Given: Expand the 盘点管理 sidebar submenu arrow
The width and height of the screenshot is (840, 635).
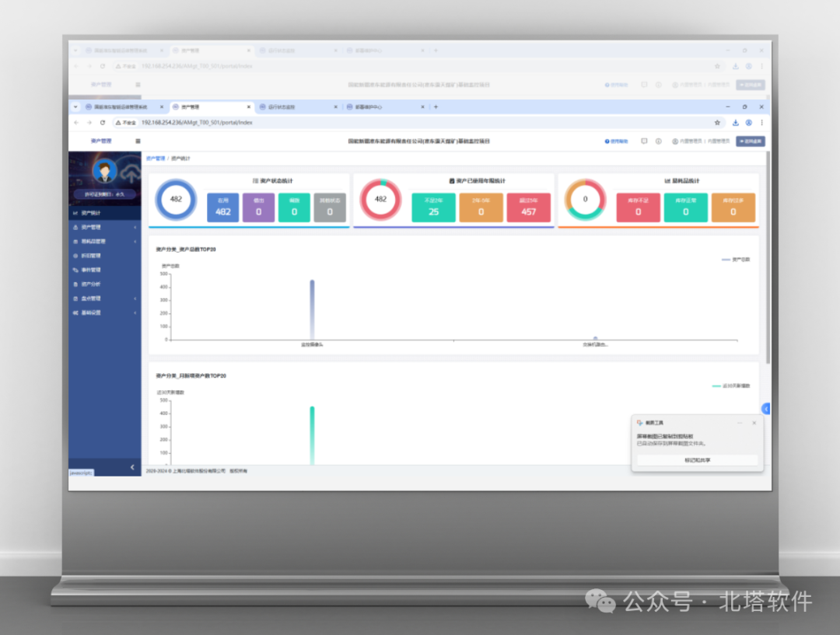Looking at the screenshot, I should pos(135,298).
